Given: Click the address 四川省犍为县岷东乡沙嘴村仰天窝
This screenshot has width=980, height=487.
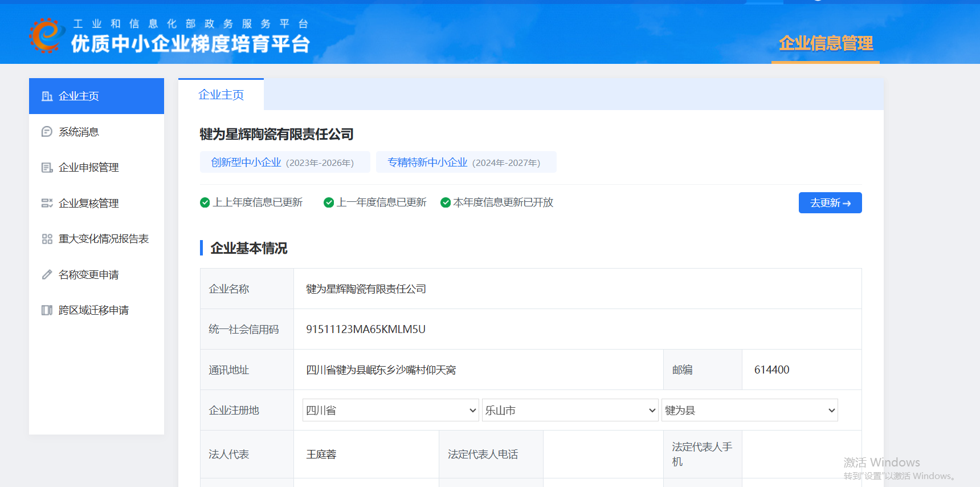Looking at the screenshot, I should pos(381,370).
